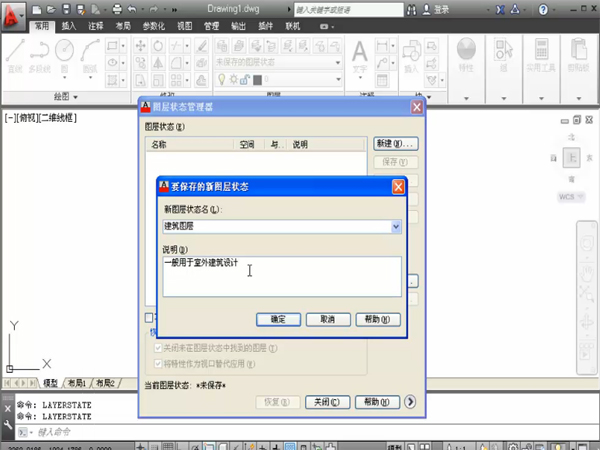The image size is (600, 450).
Task: Click 帮助 (Help) in new layer state dialog
Action: [x=378, y=319]
